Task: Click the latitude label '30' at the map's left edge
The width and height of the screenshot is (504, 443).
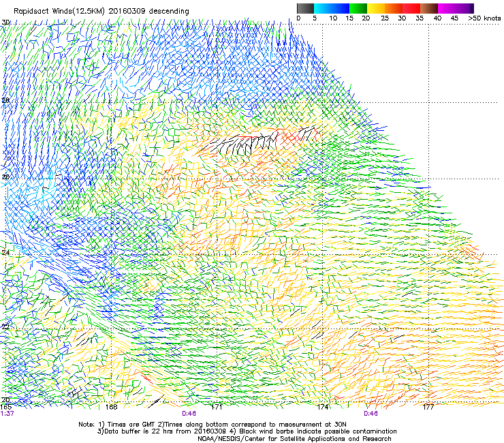Action: pyautogui.click(x=5, y=22)
